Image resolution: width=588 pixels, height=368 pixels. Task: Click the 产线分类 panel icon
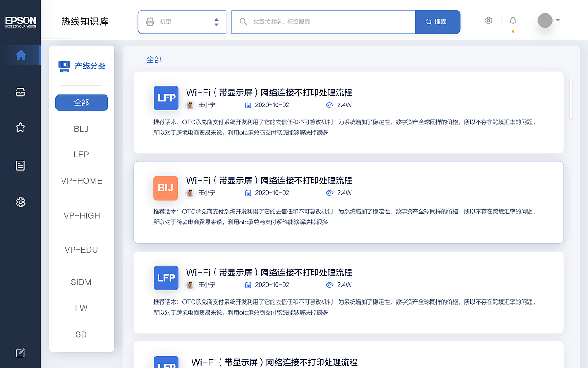pyautogui.click(x=64, y=66)
